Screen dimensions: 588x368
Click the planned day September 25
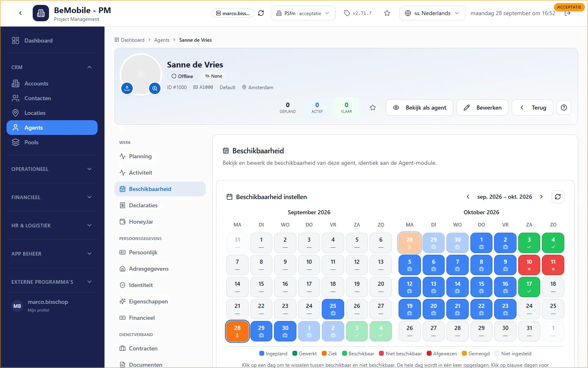(x=333, y=309)
